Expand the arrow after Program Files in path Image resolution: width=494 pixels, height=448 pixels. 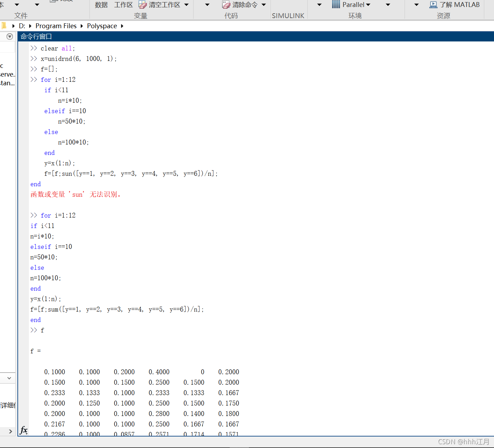click(x=81, y=26)
